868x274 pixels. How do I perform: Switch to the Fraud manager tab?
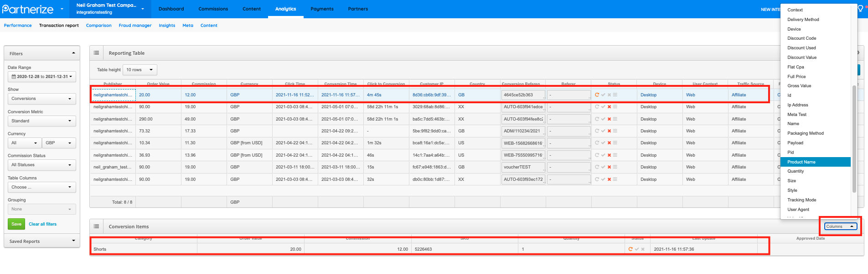click(135, 26)
